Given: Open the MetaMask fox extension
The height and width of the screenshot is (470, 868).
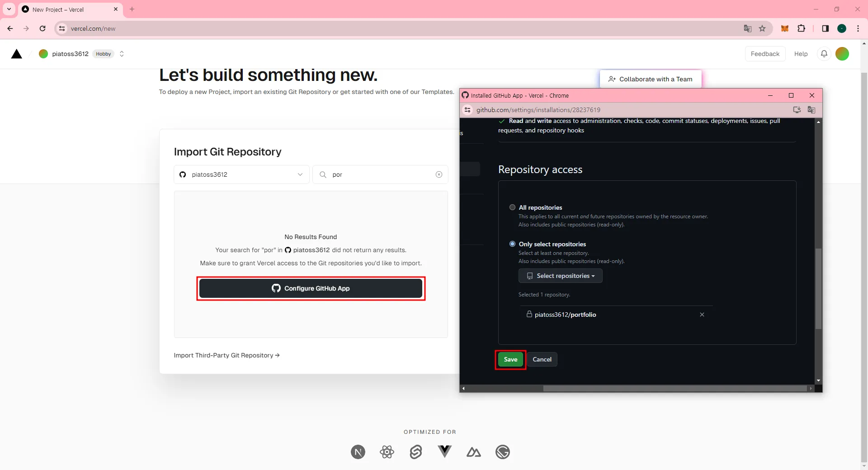Looking at the screenshot, I should [785, 28].
